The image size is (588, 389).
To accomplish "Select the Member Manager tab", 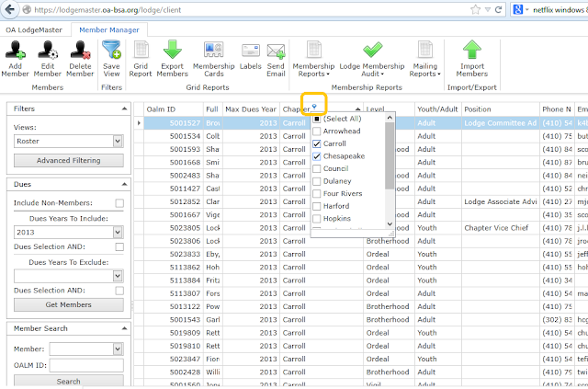I will click(109, 30).
